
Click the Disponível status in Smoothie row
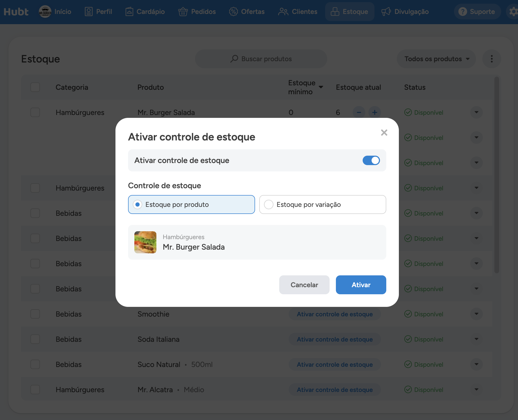tap(424, 314)
